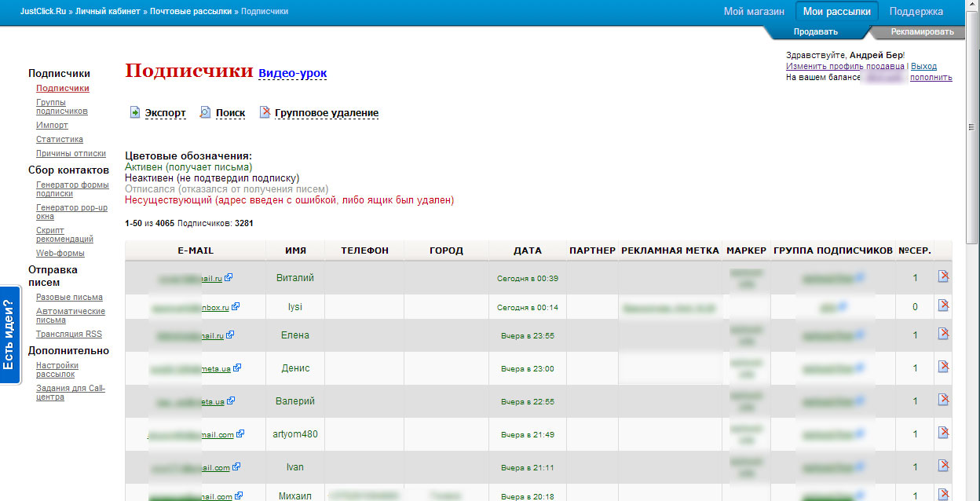
Task: Delete subscriber lysi using the row delete icon
Action: (943, 305)
